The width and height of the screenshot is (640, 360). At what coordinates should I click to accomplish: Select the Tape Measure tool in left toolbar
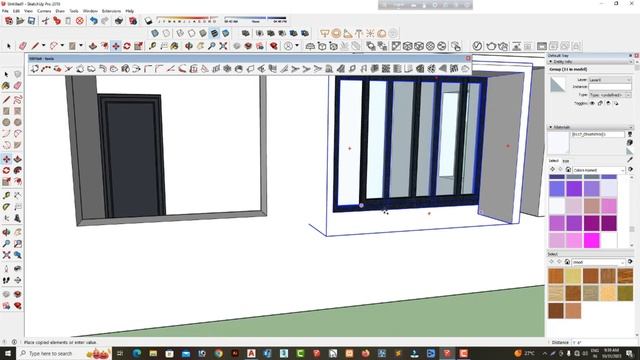[6, 196]
